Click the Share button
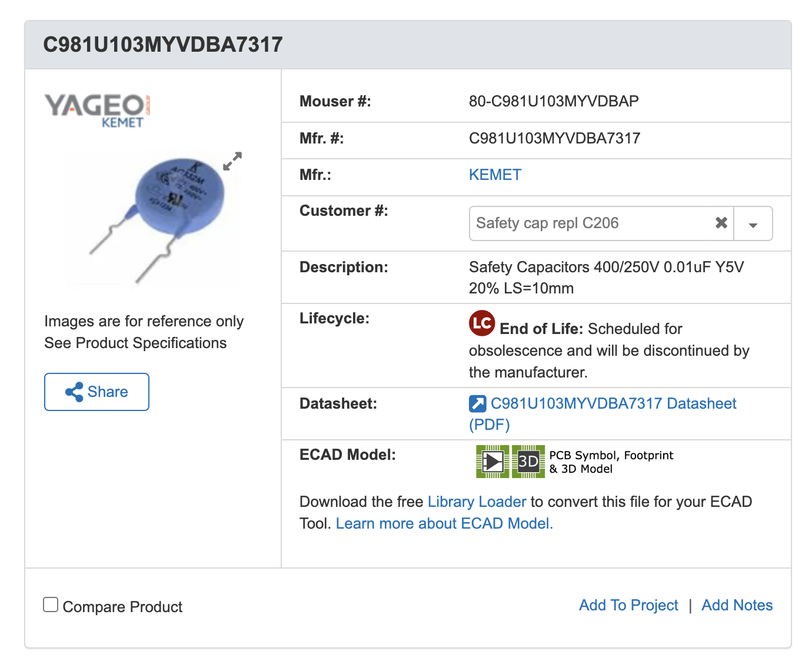The image size is (812, 668). 96,392
